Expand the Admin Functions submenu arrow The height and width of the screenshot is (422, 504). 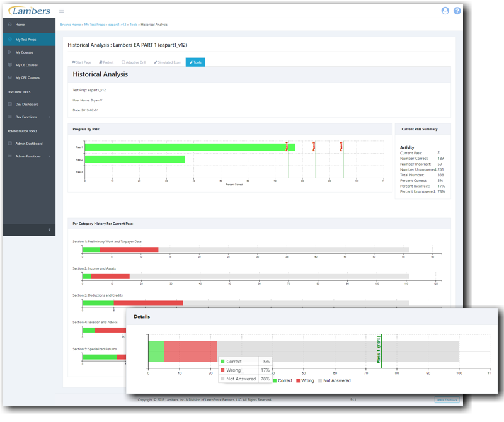pos(50,156)
